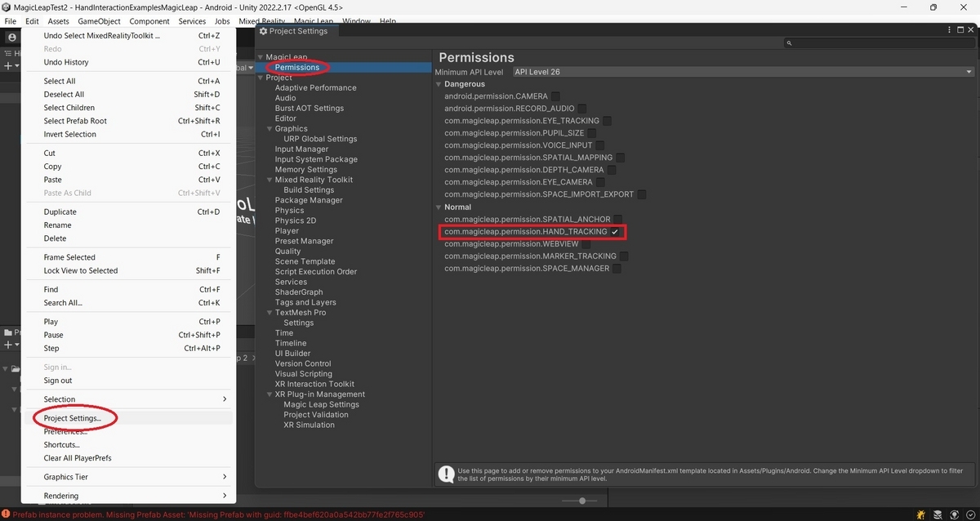Open the Services menu
This screenshot has height=521, width=980.
192,21
